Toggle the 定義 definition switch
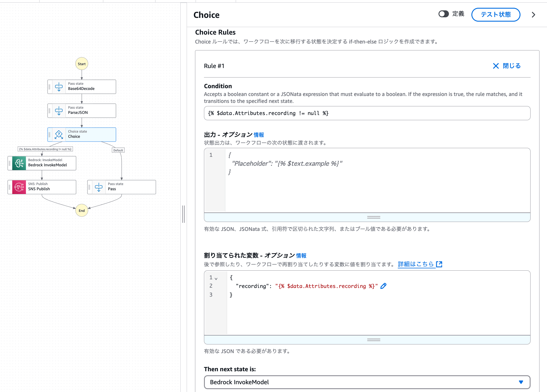 pos(443,14)
